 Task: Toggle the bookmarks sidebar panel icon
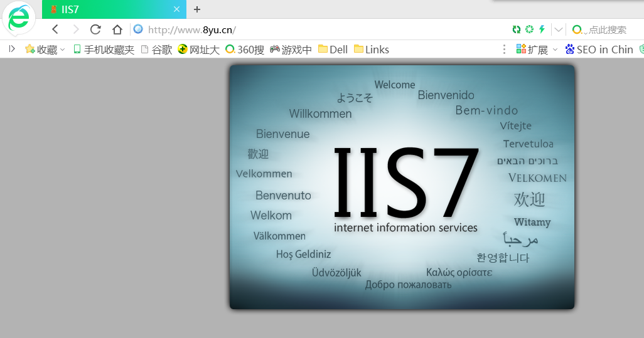(x=12, y=49)
